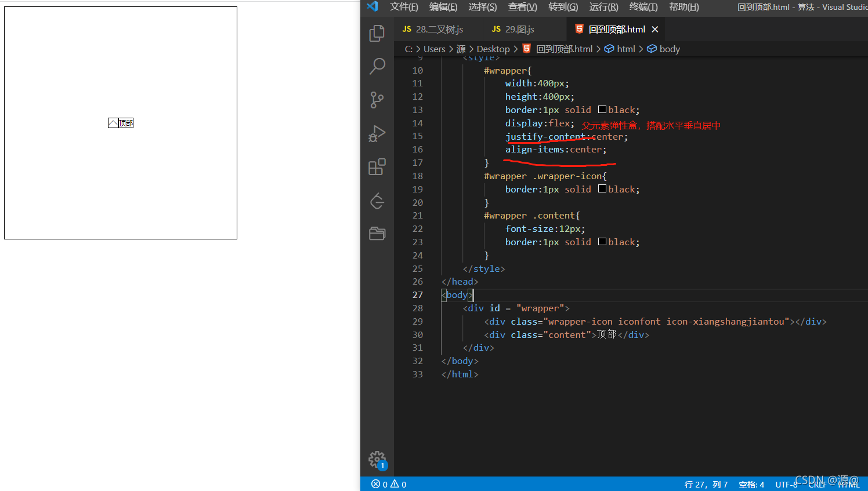The image size is (868, 491).
Task: Open the Extensions view
Action: 377,167
